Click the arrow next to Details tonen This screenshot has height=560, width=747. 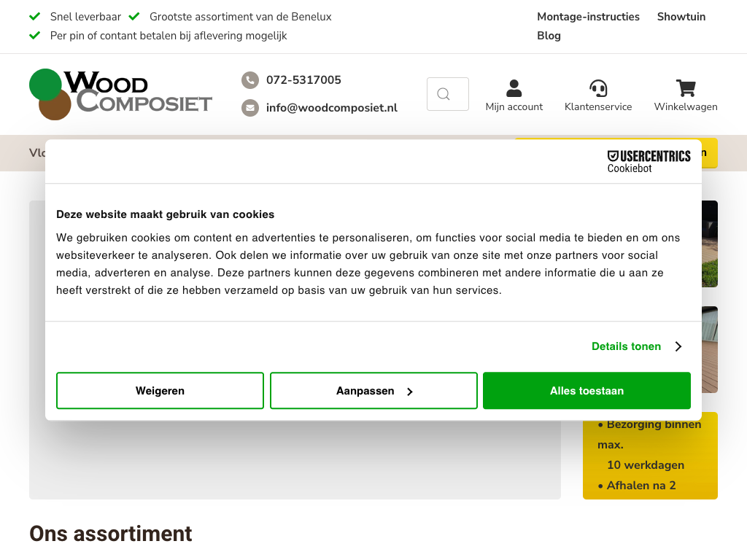(x=678, y=346)
